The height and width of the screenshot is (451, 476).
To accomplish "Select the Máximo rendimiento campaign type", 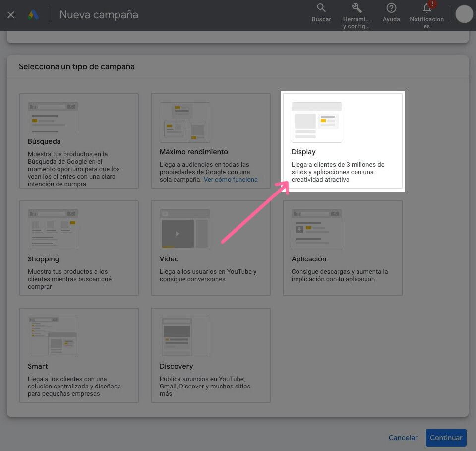I will coord(210,141).
